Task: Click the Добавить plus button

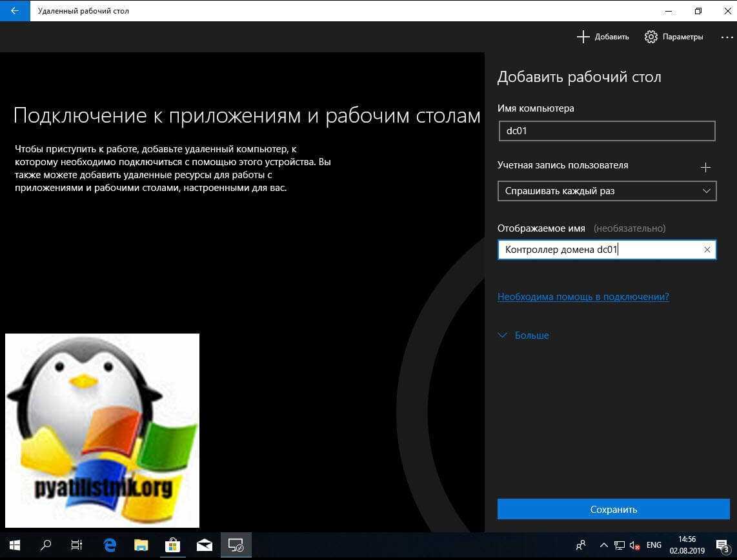Action: [x=603, y=37]
